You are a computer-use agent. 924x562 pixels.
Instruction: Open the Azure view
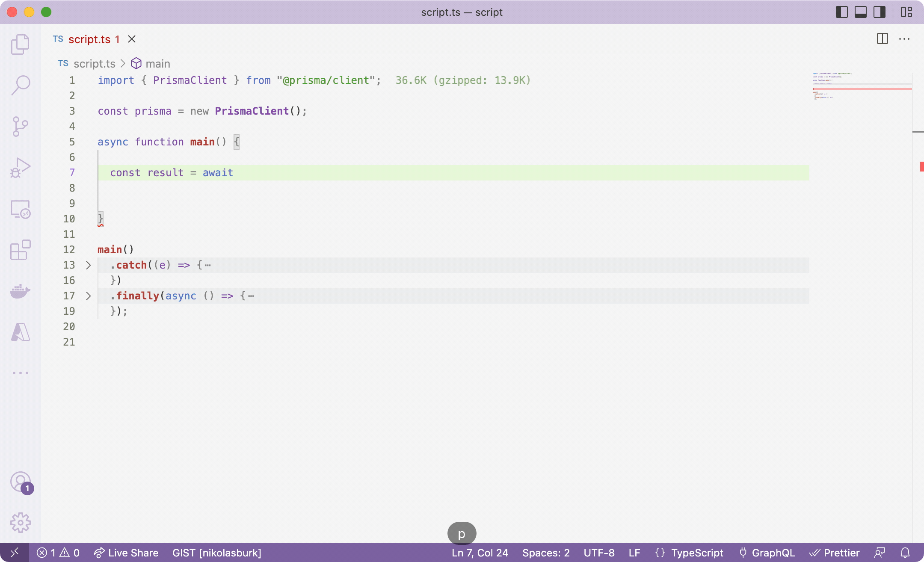point(20,332)
